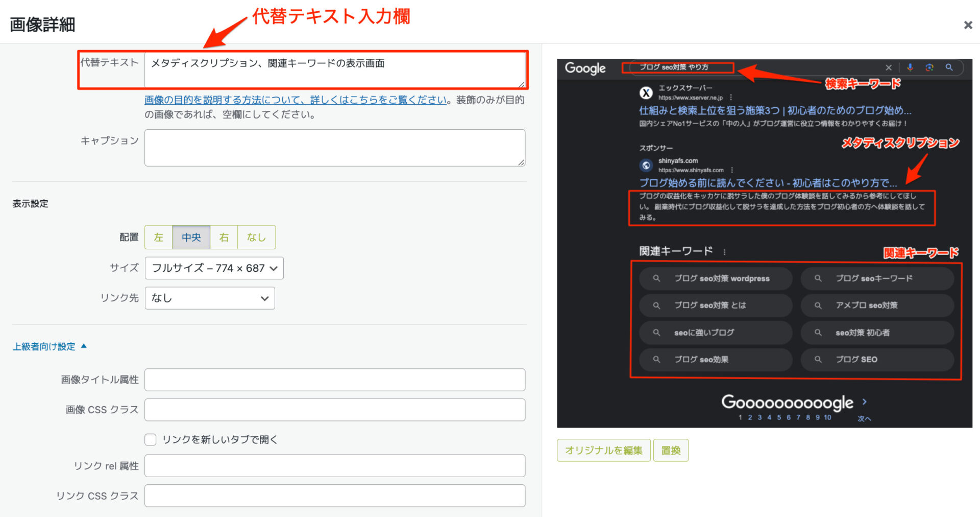Set alignment to 右
Screen dimensions: 980x517
point(224,238)
